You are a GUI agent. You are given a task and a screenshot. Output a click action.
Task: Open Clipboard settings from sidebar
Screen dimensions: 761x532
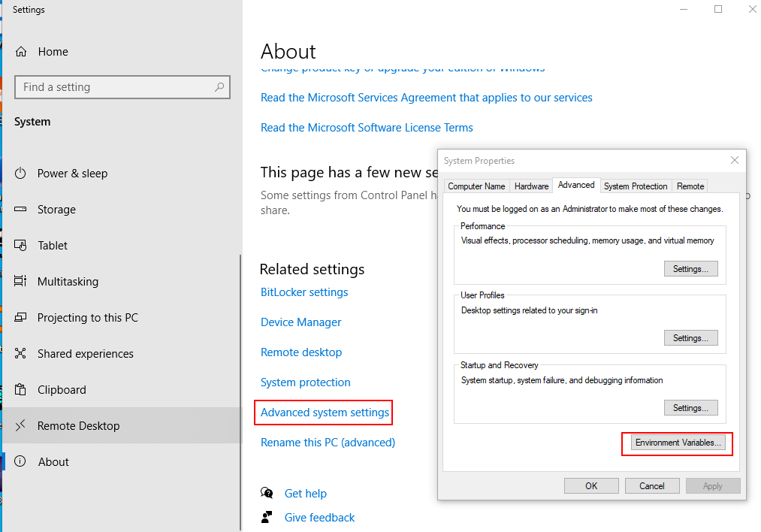point(20,389)
